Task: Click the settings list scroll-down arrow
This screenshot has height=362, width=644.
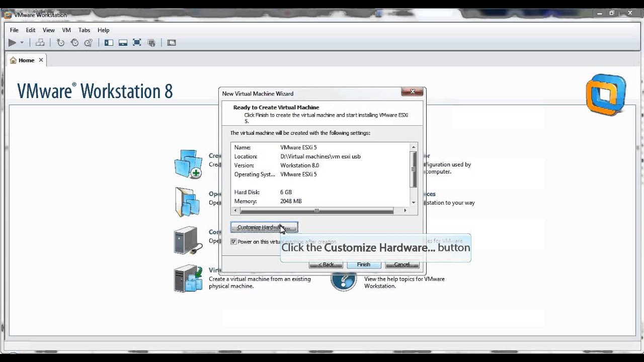Action: (414, 202)
